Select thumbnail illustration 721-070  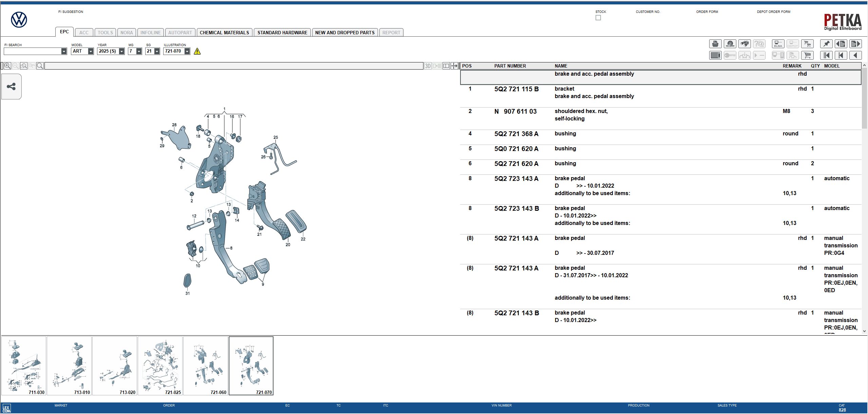coord(251,366)
